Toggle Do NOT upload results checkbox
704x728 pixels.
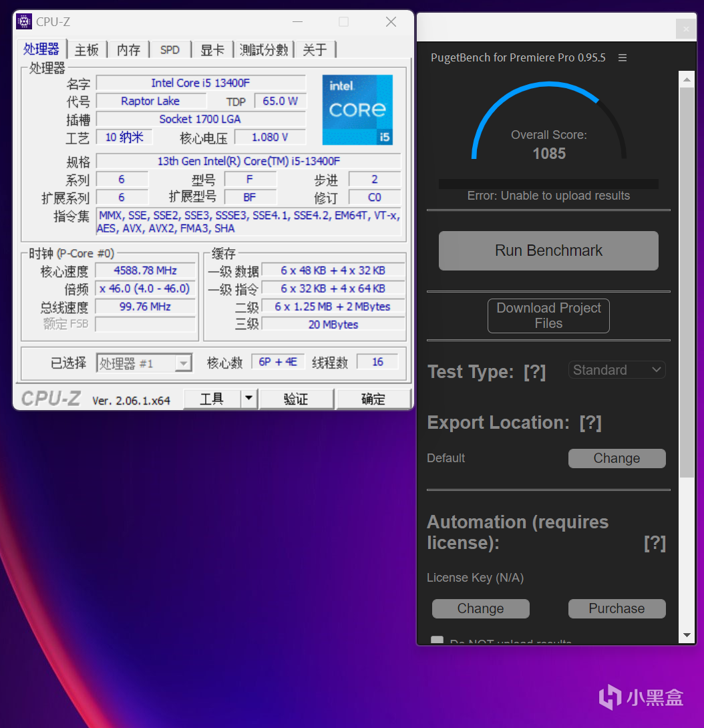tap(437, 641)
